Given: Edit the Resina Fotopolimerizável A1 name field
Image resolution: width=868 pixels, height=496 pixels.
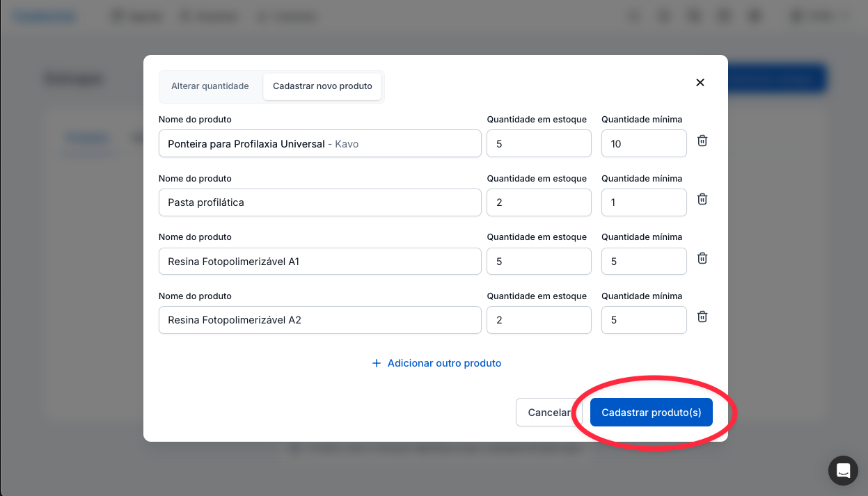Looking at the screenshot, I should click(x=319, y=262).
